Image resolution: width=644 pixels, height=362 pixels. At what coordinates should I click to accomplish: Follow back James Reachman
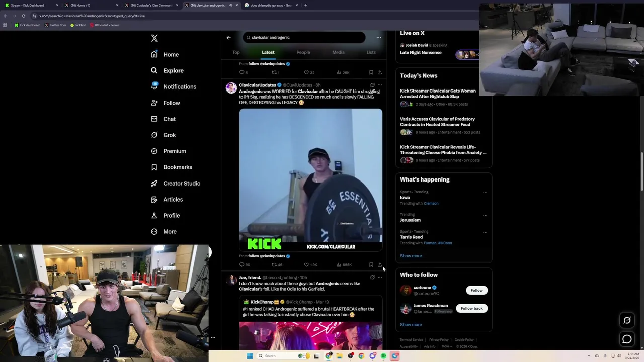coord(471,308)
